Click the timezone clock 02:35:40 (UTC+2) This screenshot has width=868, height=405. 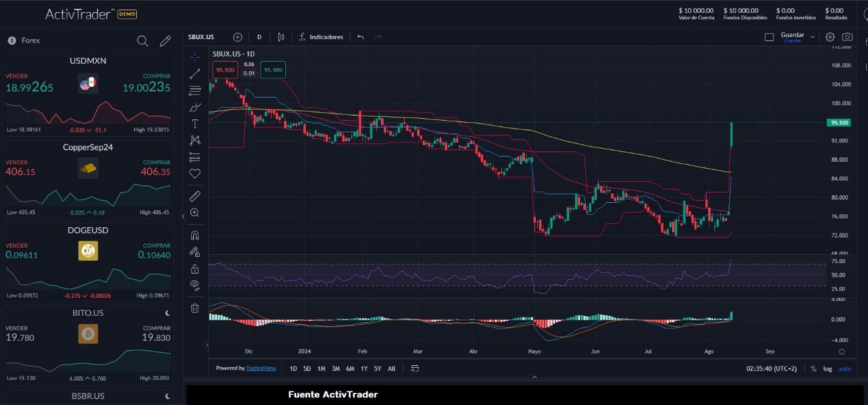point(771,369)
